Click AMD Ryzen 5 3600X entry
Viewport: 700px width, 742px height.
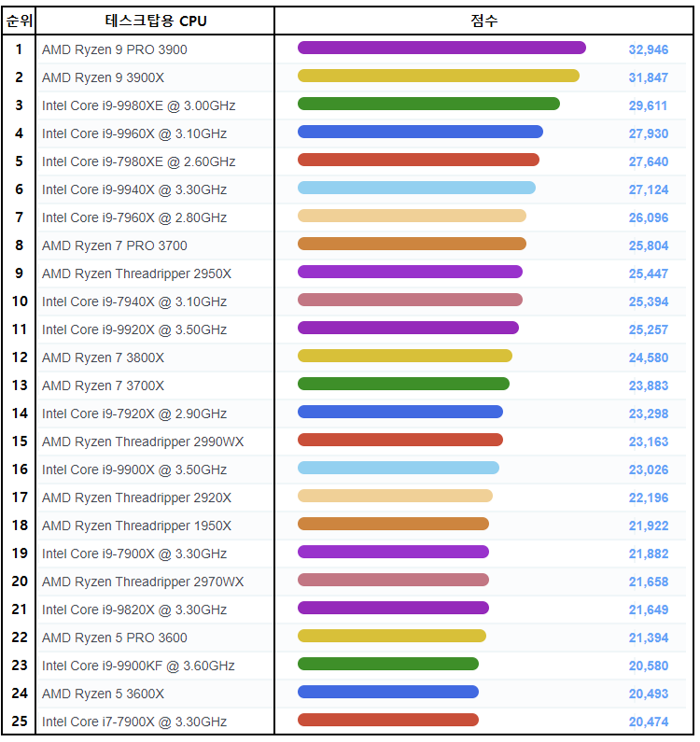(103, 693)
